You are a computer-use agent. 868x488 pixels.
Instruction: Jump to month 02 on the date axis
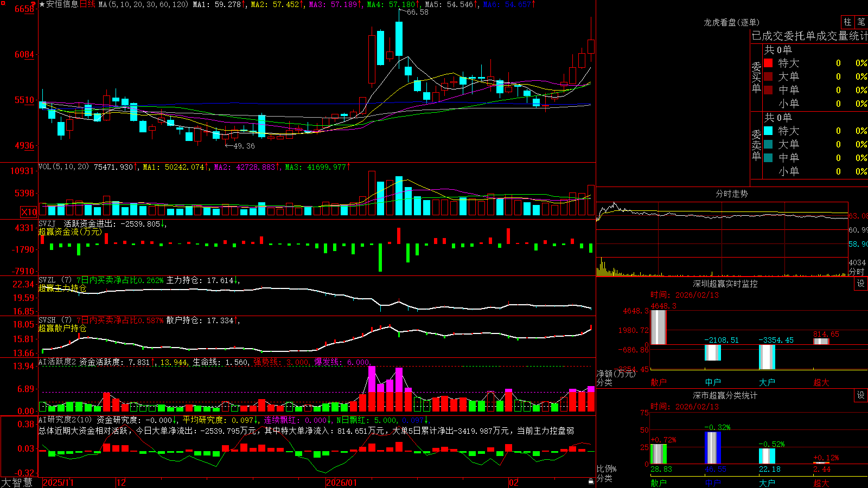click(514, 483)
